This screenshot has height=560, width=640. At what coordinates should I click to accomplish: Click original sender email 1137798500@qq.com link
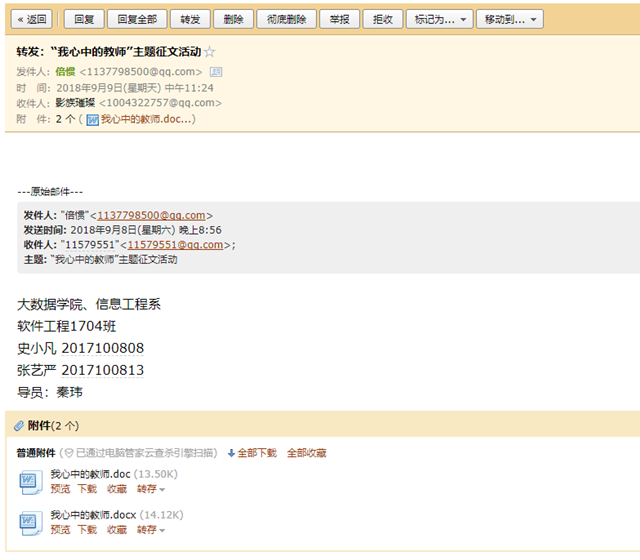point(151,216)
